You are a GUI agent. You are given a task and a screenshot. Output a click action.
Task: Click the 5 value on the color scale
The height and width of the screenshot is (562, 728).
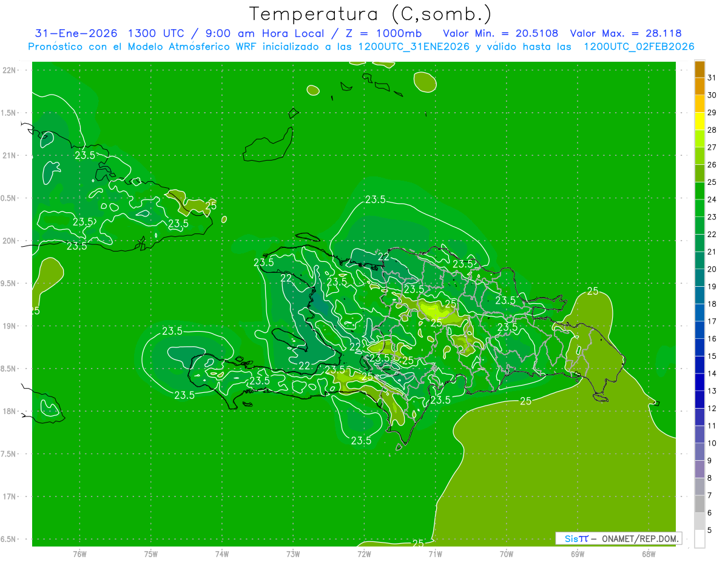[710, 530]
